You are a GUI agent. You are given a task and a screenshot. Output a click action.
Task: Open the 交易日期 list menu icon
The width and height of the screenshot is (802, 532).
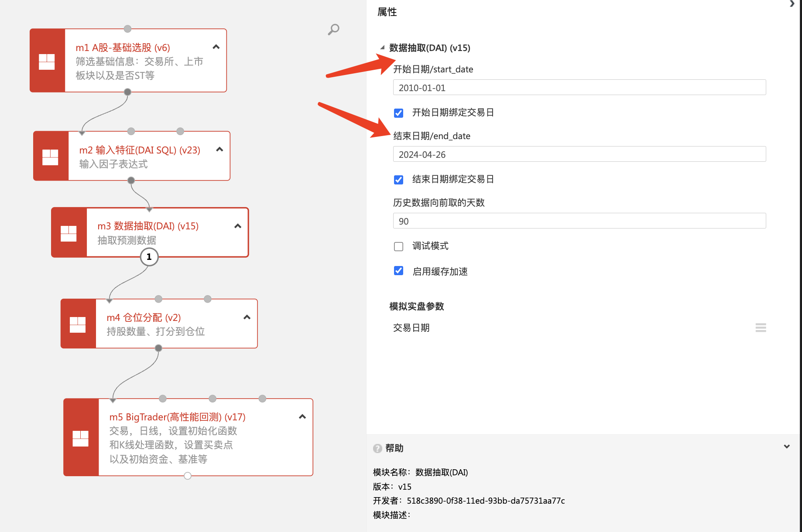(761, 328)
